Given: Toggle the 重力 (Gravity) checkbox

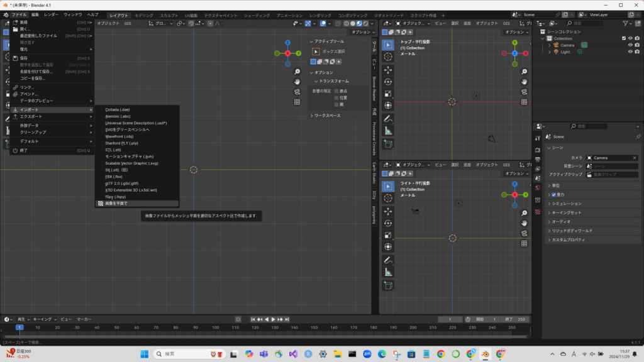Looking at the screenshot, I should 553,195.
